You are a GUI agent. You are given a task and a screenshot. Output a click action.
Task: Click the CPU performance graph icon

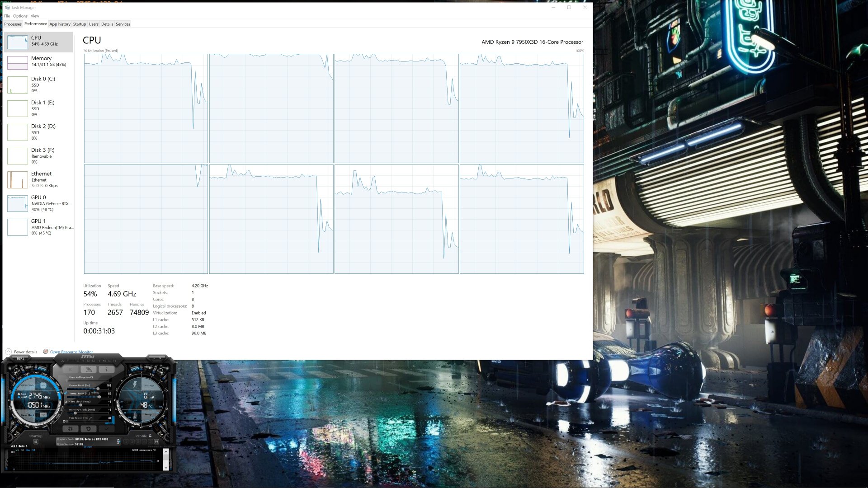pos(17,41)
